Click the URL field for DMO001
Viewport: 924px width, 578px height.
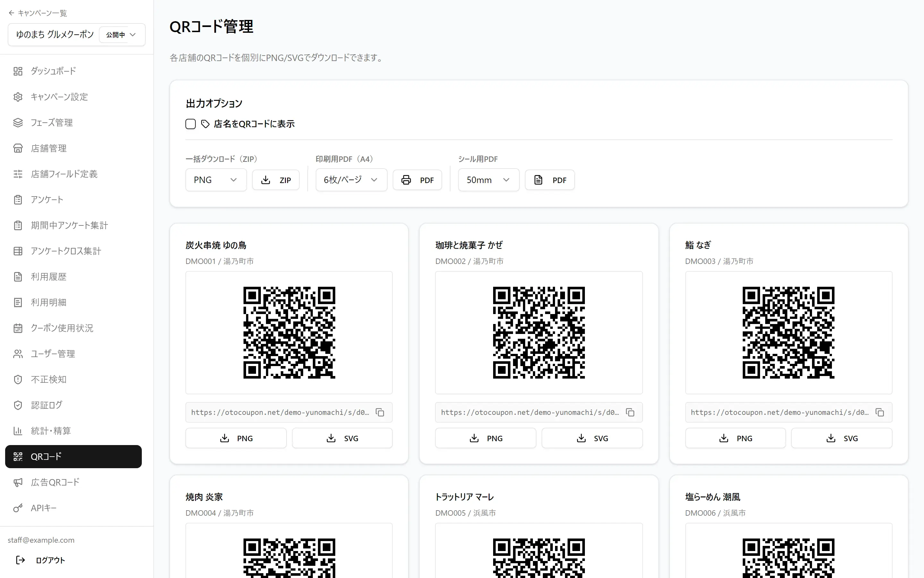pyautogui.click(x=289, y=413)
